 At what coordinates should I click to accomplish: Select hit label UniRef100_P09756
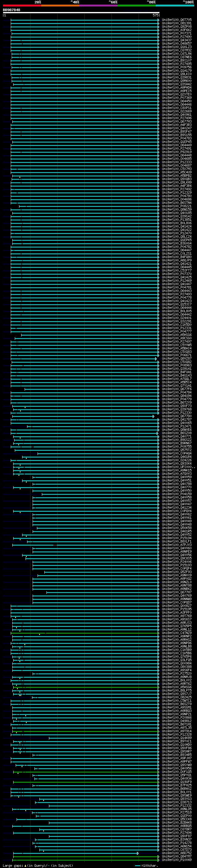[x=177, y=67]
